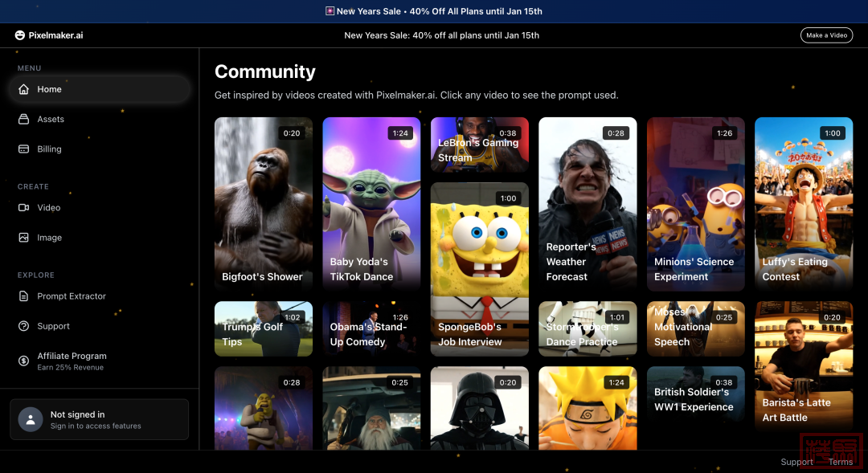The image size is (868, 473).
Task: Open Assets via its briefcase icon
Action: [x=24, y=119]
